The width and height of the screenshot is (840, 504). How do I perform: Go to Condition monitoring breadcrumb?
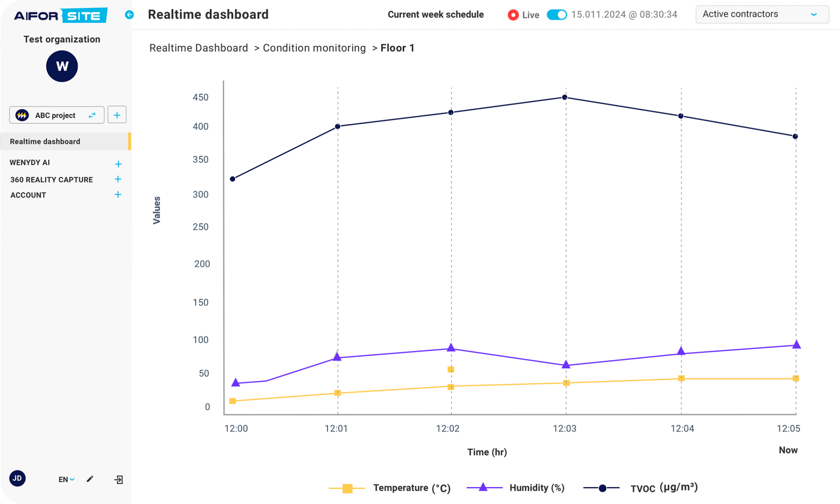pos(314,48)
